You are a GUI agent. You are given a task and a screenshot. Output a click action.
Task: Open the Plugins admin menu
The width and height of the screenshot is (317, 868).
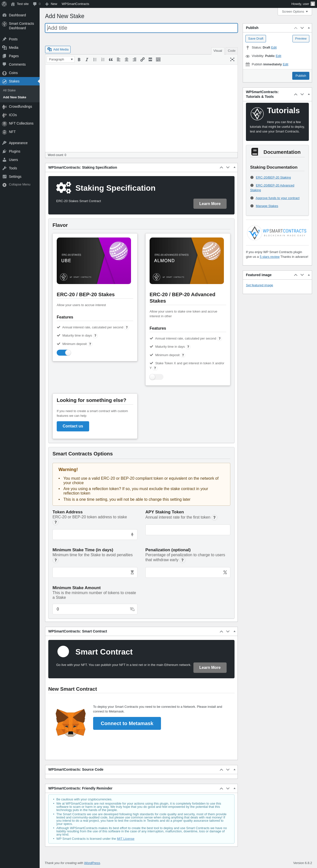[x=20, y=151]
